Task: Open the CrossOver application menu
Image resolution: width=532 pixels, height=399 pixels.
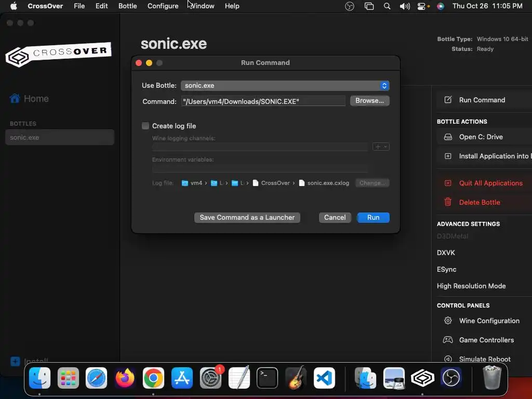Action: tap(45, 6)
